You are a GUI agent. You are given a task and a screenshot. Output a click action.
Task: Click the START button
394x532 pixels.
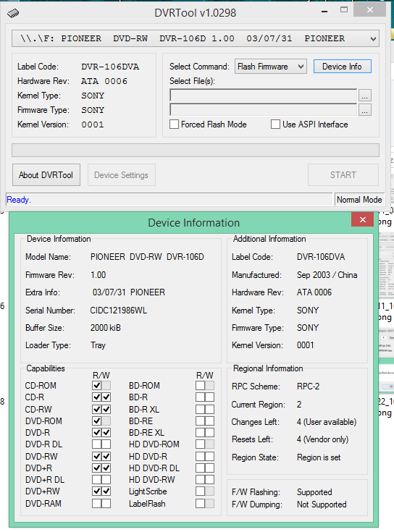pyautogui.click(x=343, y=175)
